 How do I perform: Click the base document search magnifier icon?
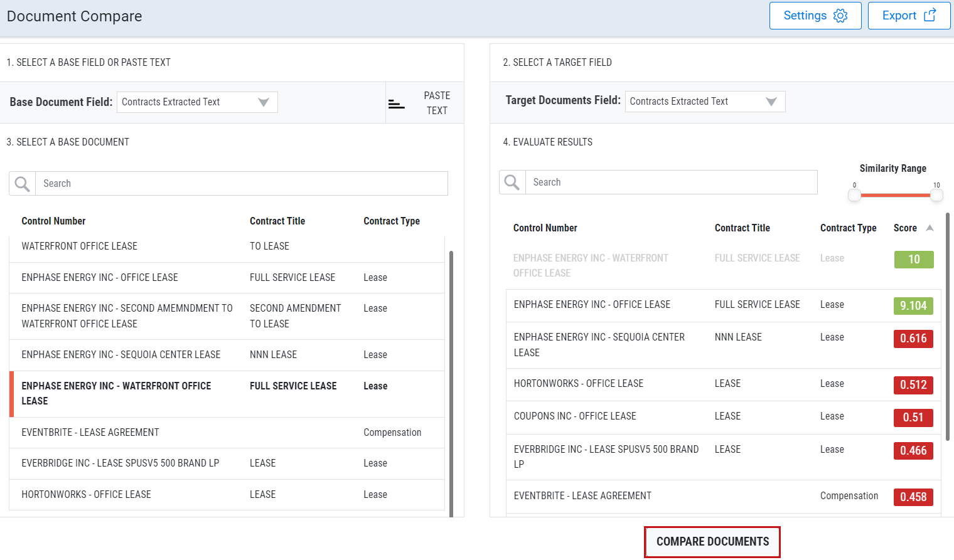point(23,184)
